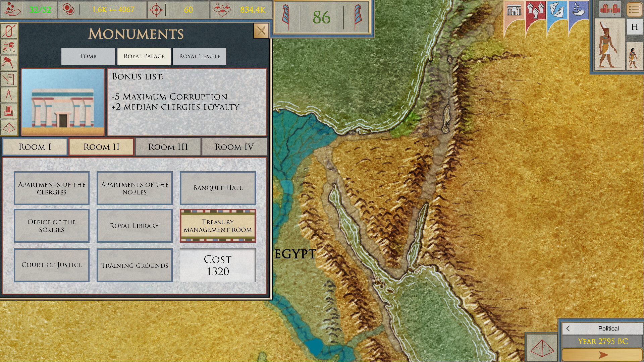Click the papyrus and pen icon
Image resolution: width=644 pixels, height=362 pixels.
[9, 79]
